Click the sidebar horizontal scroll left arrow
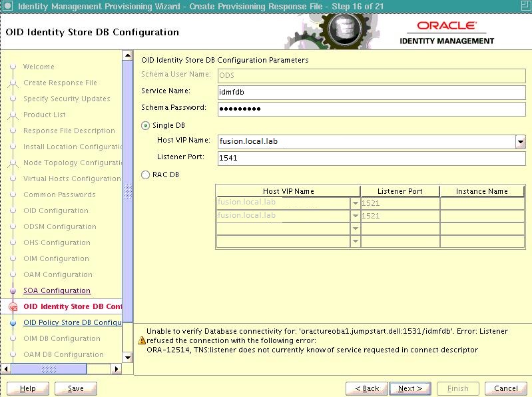The image size is (532, 397). (x=6, y=369)
